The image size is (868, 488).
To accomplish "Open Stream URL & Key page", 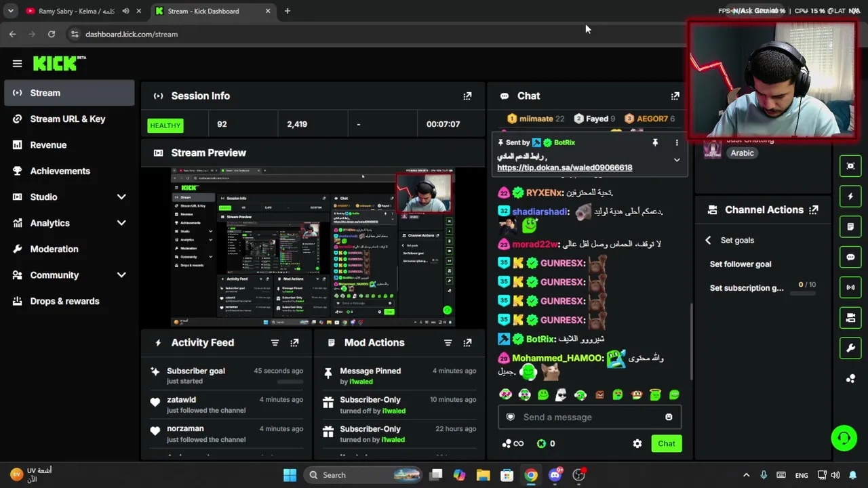I will [69, 119].
